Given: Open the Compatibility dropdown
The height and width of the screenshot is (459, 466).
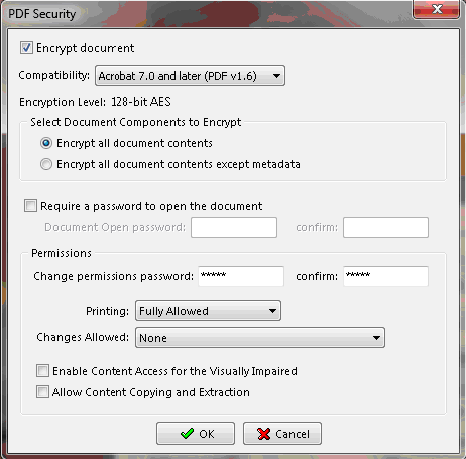Looking at the screenshot, I should tap(190, 76).
